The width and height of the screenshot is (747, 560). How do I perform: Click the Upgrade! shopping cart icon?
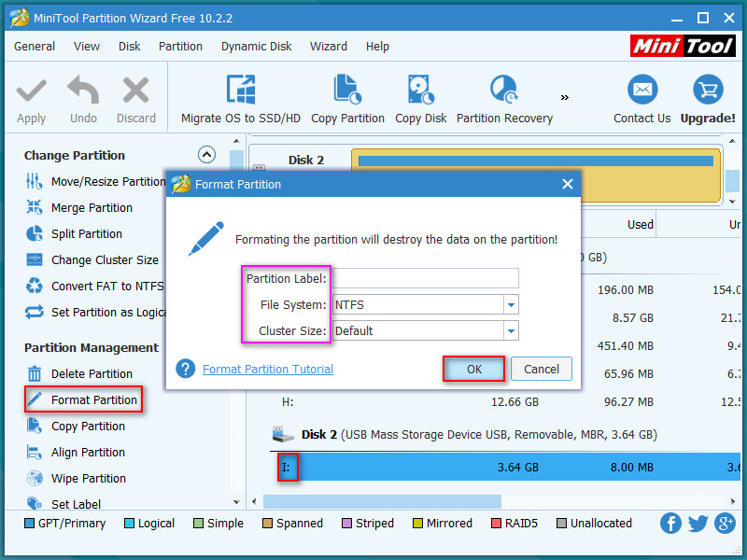(x=708, y=90)
